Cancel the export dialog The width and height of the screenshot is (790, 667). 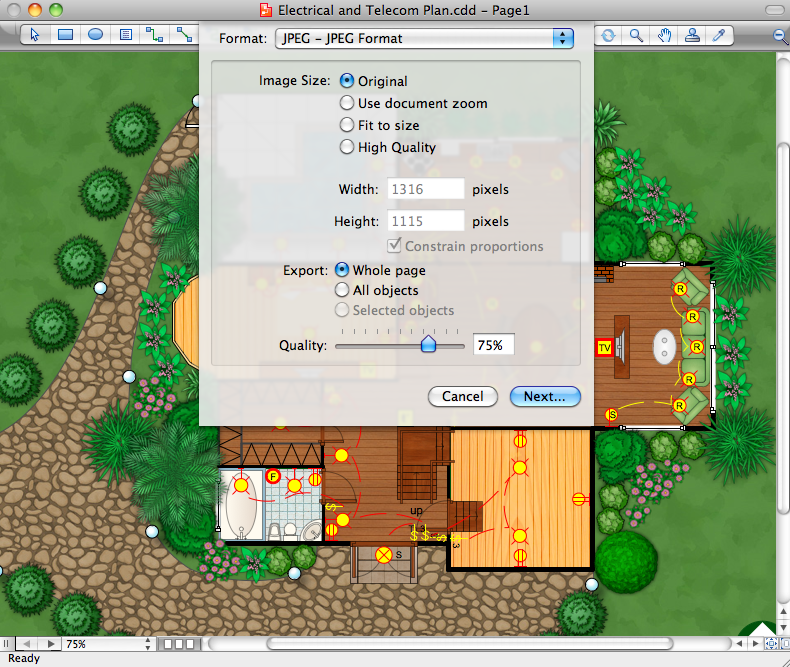[462, 396]
